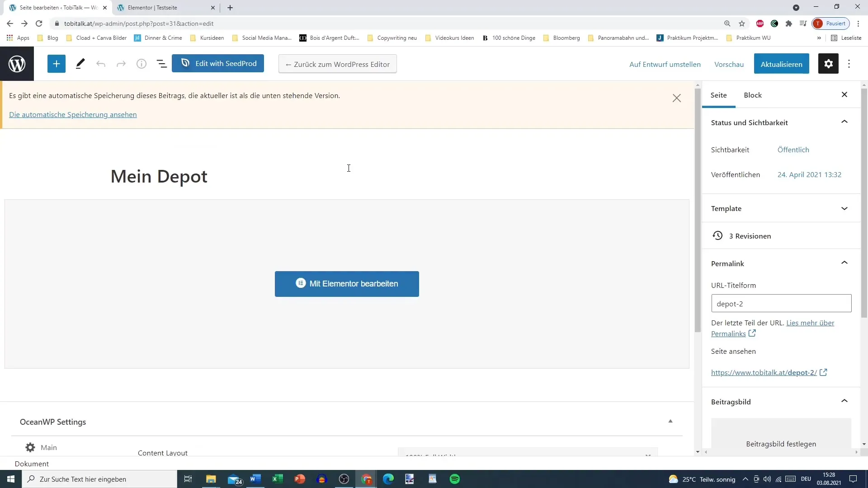
Task: Click the Adblock Plus extension icon
Action: click(x=760, y=23)
